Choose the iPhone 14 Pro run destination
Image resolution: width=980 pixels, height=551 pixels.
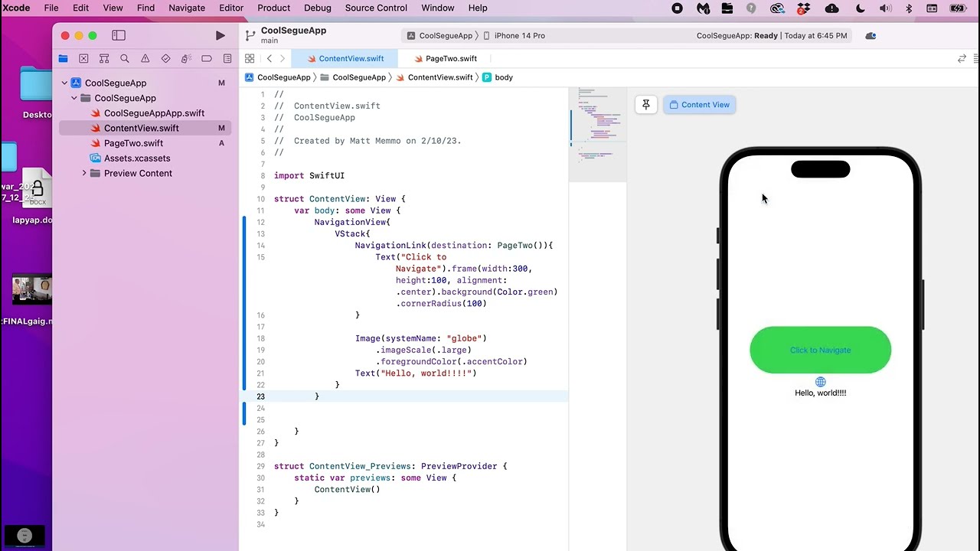coord(514,35)
